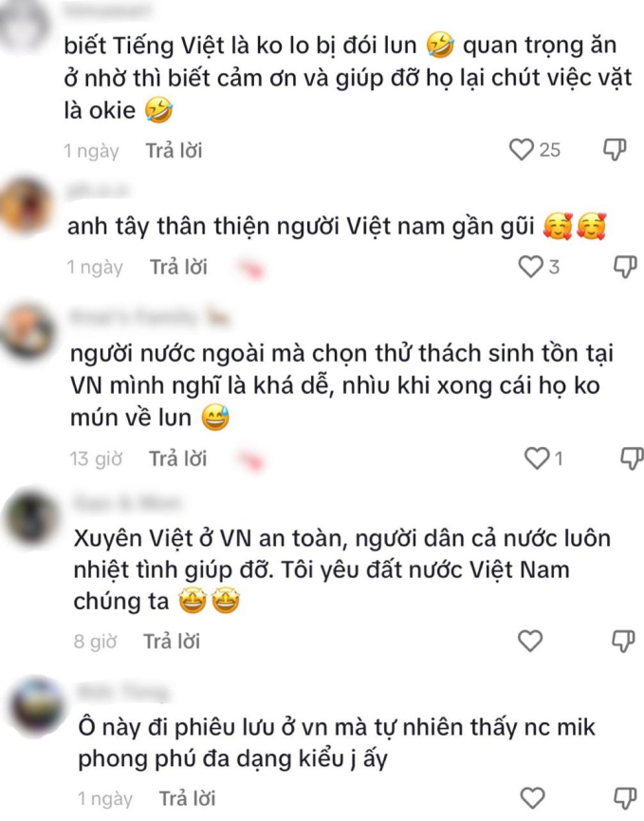Like the 'Xuyên Việt ở VN' comment
Screen dimensions: 644x821
coord(530,641)
